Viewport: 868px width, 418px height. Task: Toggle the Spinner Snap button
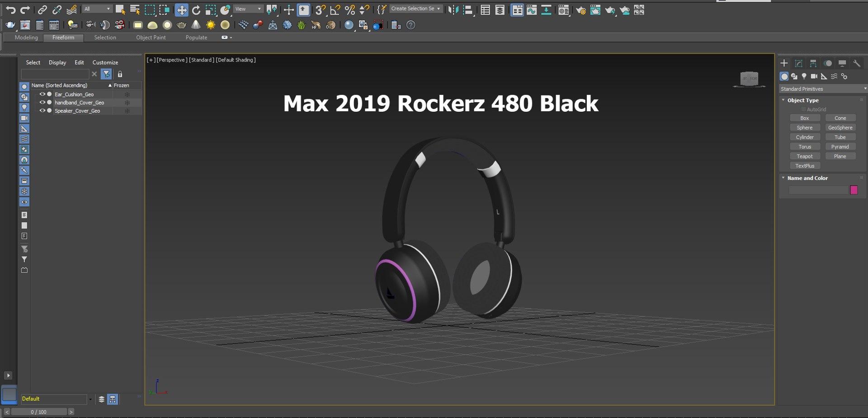coord(364,9)
